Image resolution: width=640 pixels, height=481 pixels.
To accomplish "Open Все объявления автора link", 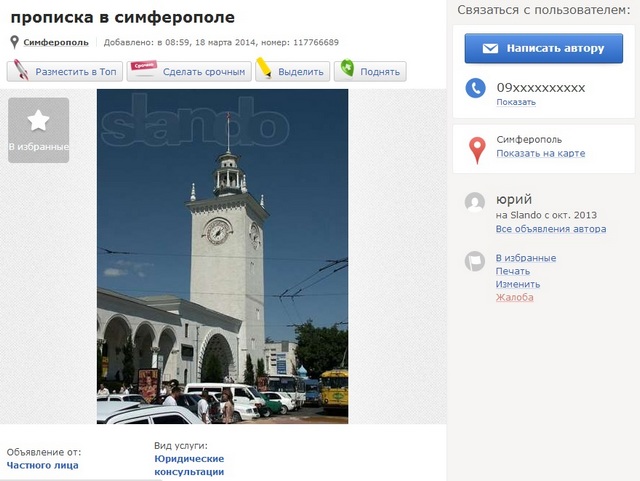I will (x=550, y=229).
